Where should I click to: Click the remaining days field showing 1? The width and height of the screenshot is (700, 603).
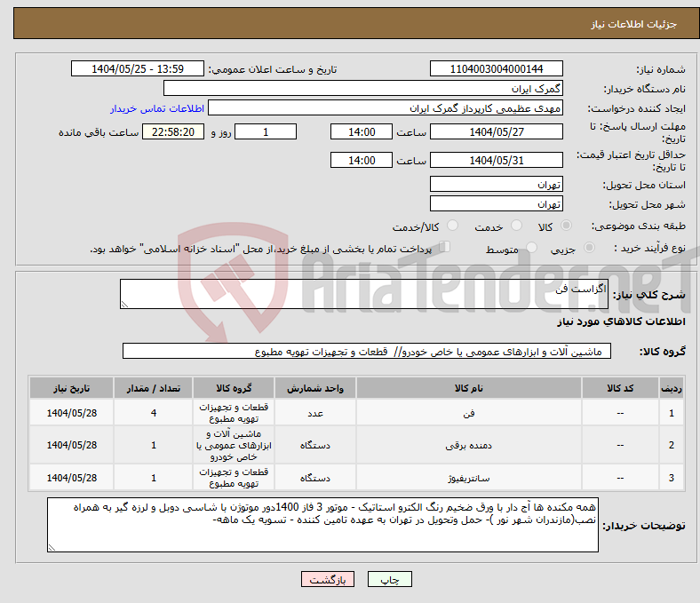click(266, 131)
